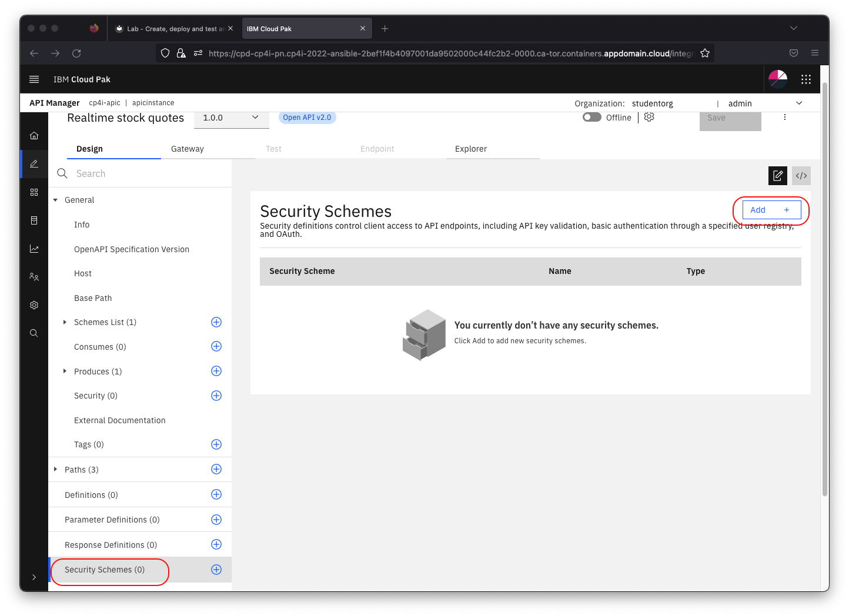The image size is (849, 616).
Task: Add a Security Scheme with sidebar plus
Action: [216, 570]
